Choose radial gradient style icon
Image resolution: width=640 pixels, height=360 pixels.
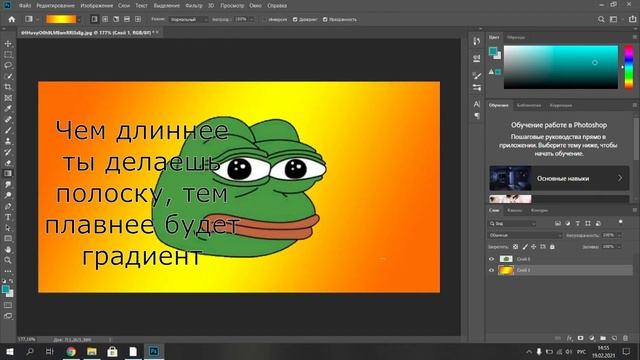[105, 19]
